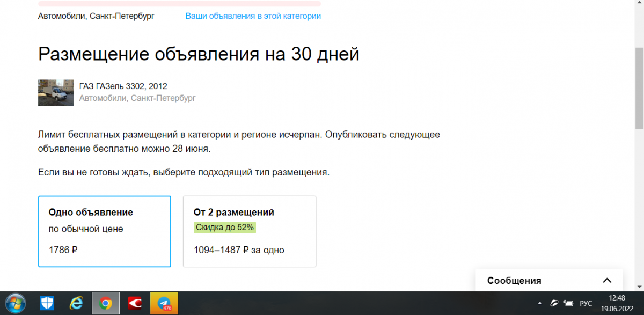The width and height of the screenshot is (644, 315).
Task: Select the 'От 2 размещений' card
Action: 250,231
